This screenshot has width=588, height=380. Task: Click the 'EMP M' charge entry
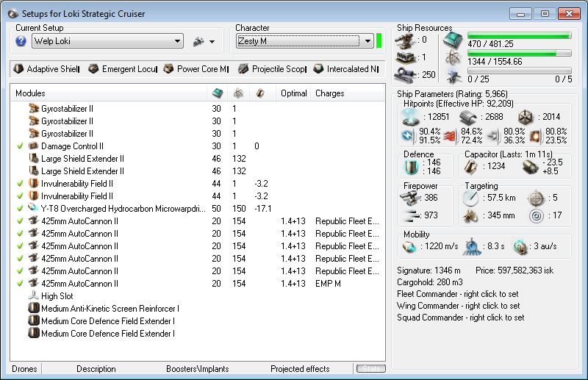tap(328, 284)
